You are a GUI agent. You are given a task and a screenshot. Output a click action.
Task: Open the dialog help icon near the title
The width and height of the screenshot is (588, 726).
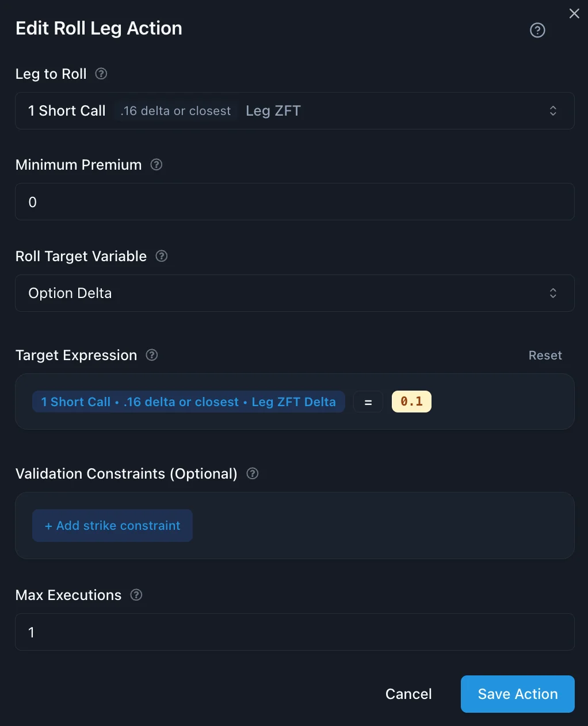tap(537, 30)
